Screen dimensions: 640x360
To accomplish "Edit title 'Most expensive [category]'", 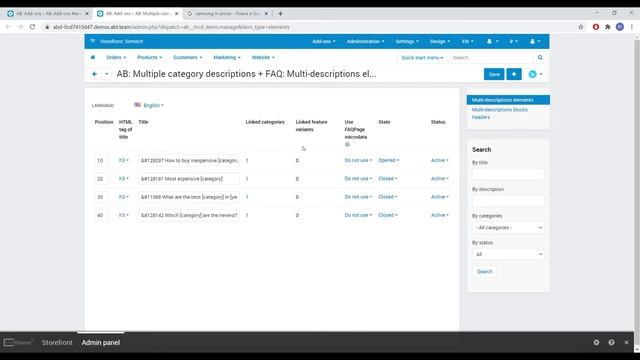I will 189,179.
